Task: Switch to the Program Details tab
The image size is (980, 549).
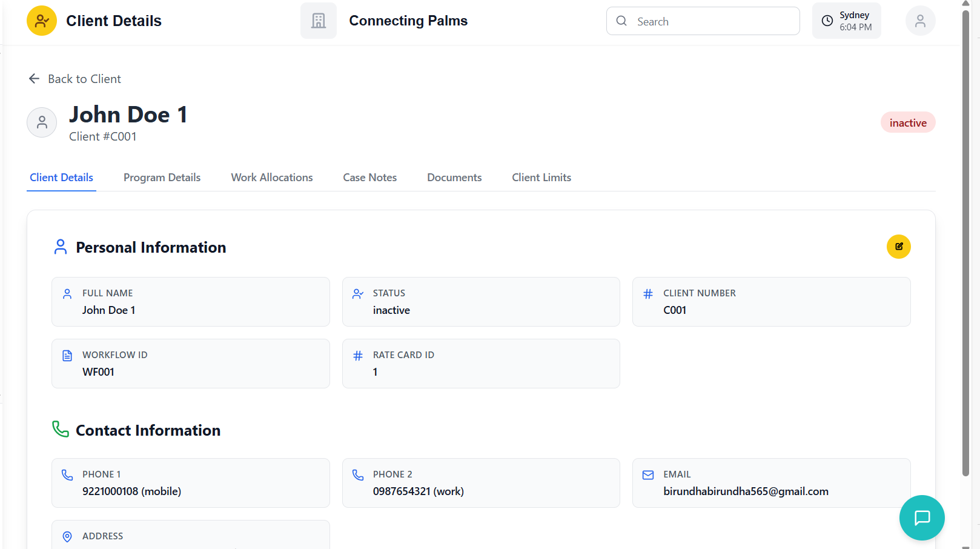Action: (162, 178)
